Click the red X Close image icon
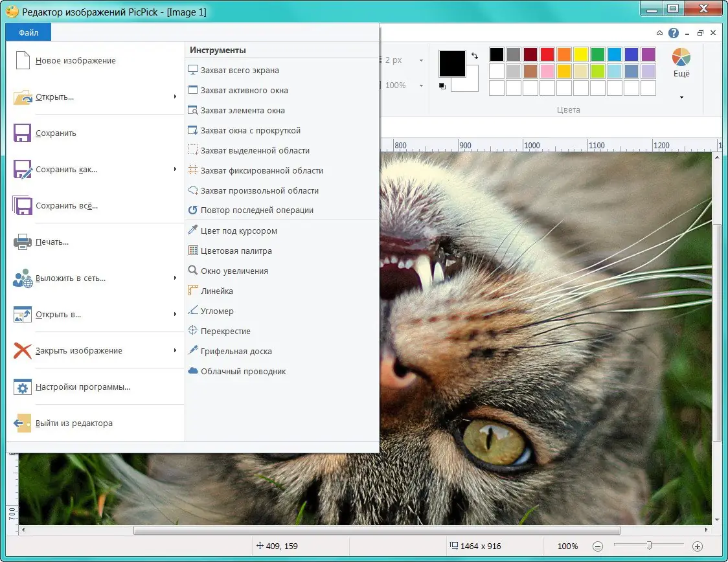This screenshot has height=562, width=728. [x=22, y=351]
